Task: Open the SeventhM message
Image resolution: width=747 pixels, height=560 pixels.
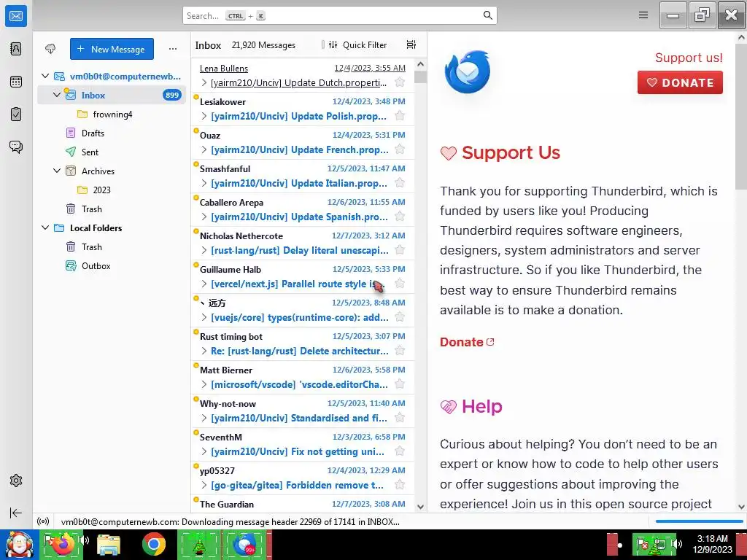Action: coord(303,444)
